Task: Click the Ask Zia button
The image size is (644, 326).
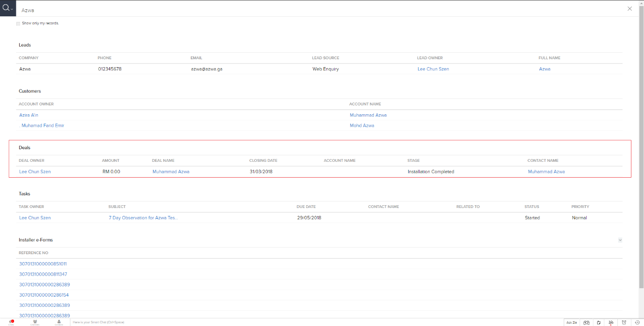Action: tap(571, 322)
